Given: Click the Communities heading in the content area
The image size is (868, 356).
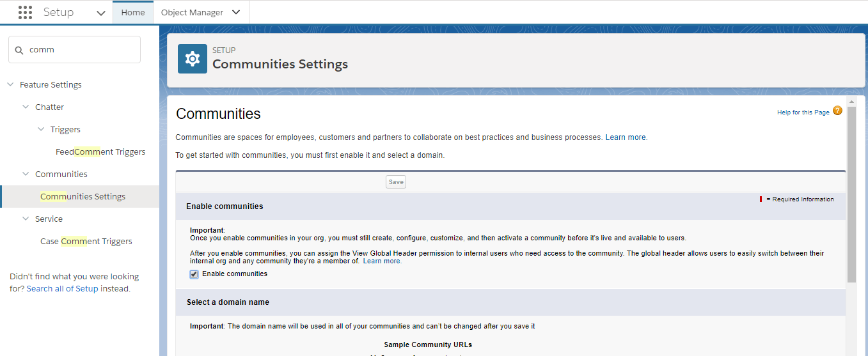Looking at the screenshot, I should (218, 114).
